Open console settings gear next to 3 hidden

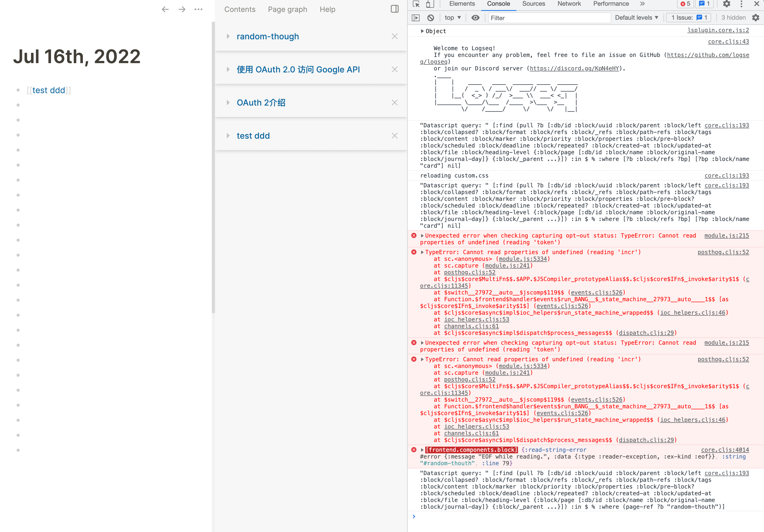(x=756, y=18)
